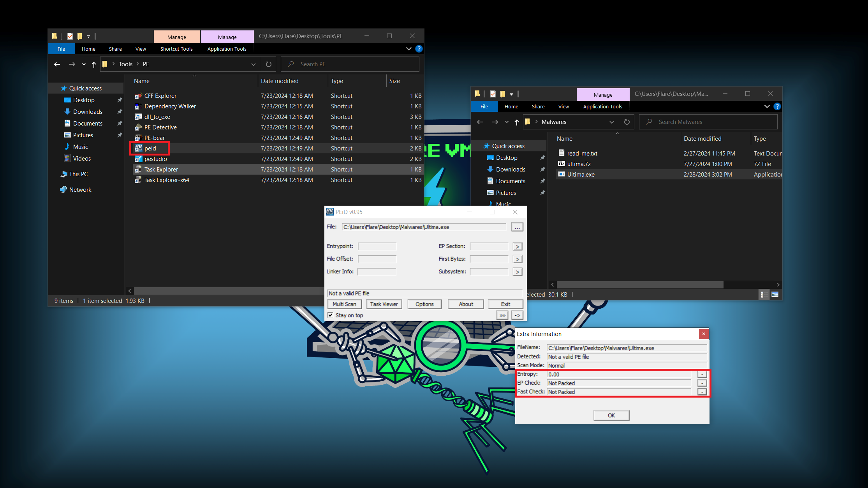Expand Malwares address bar history dropdown
Screen dimensions: 868x488
(x=612, y=122)
